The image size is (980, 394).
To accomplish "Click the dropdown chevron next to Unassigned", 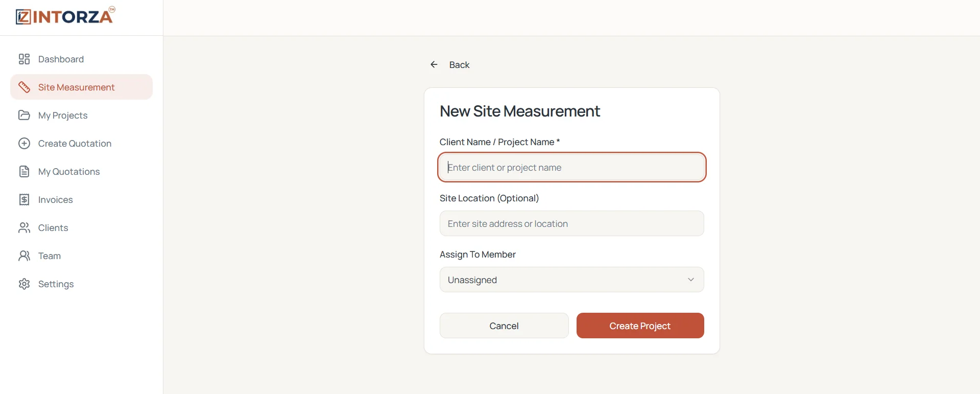I will coord(691,280).
